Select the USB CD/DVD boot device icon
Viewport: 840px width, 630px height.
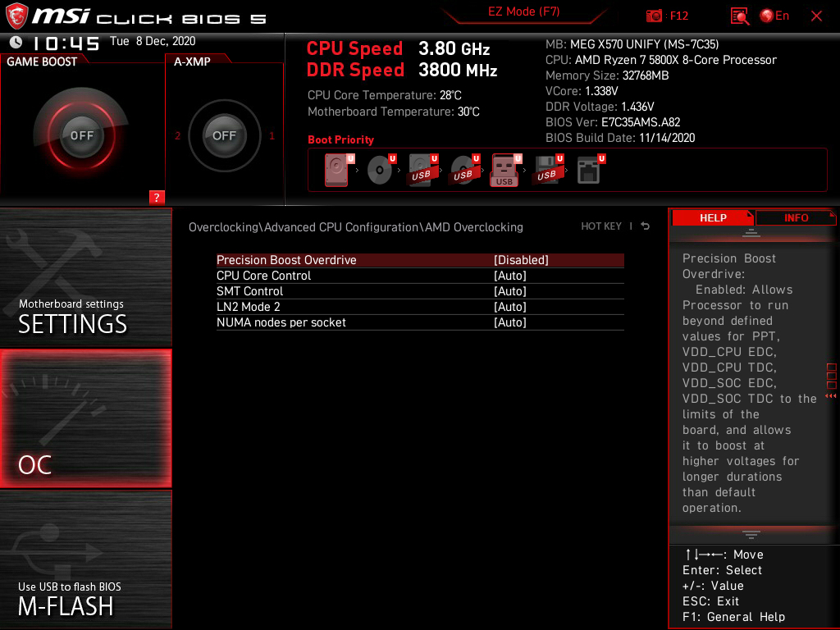[x=464, y=170]
